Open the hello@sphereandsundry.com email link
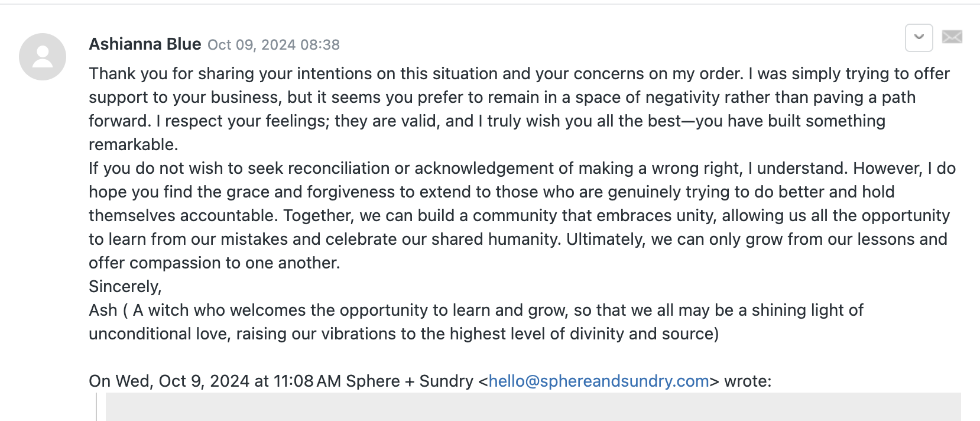The width and height of the screenshot is (980, 421). (x=598, y=381)
